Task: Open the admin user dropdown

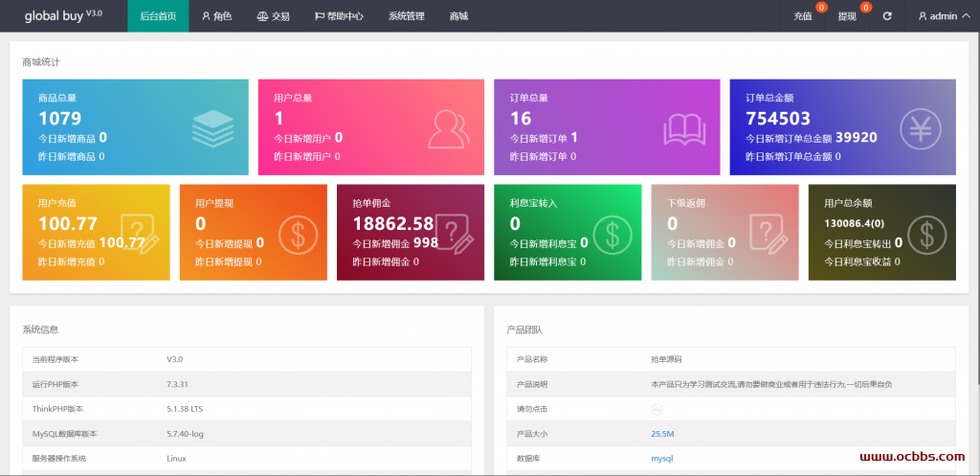Action: coord(943,16)
